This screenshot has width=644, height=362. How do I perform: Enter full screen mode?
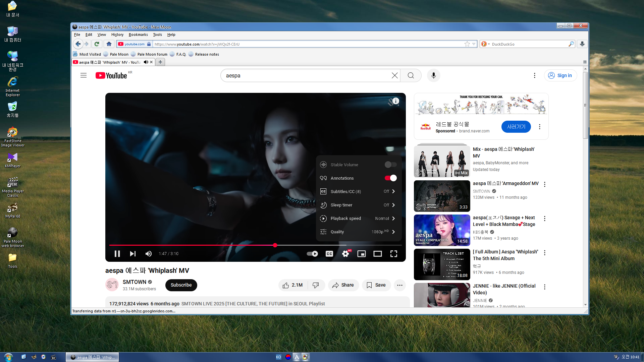click(x=394, y=254)
